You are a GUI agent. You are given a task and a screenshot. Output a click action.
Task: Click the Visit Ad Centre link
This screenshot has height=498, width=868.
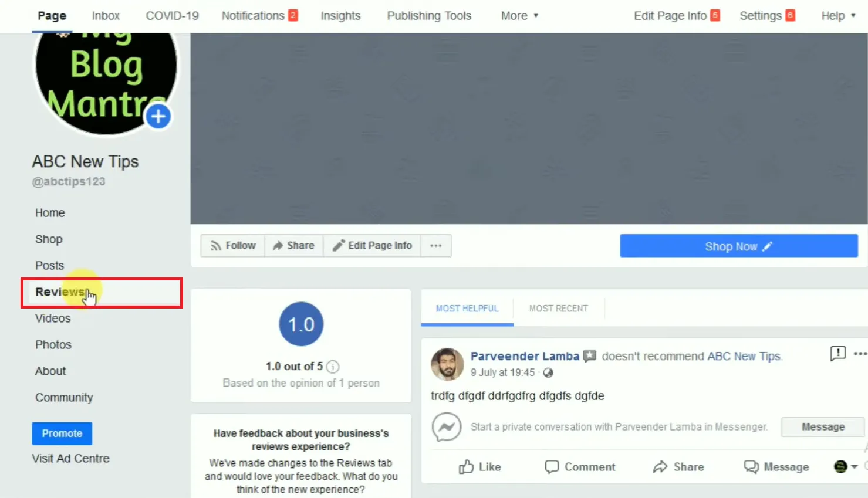pyautogui.click(x=70, y=459)
